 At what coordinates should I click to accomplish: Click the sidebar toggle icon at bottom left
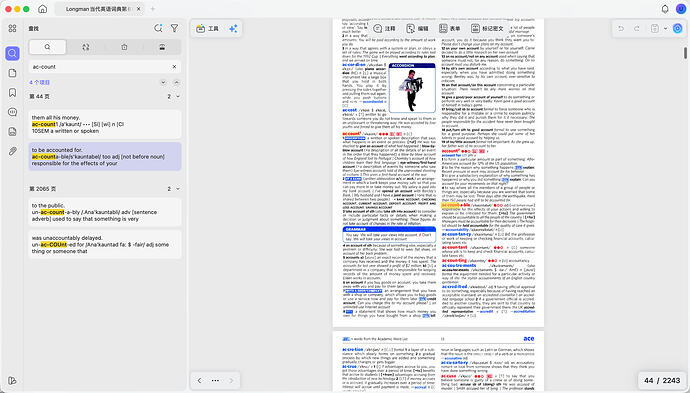(x=12, y=381)
